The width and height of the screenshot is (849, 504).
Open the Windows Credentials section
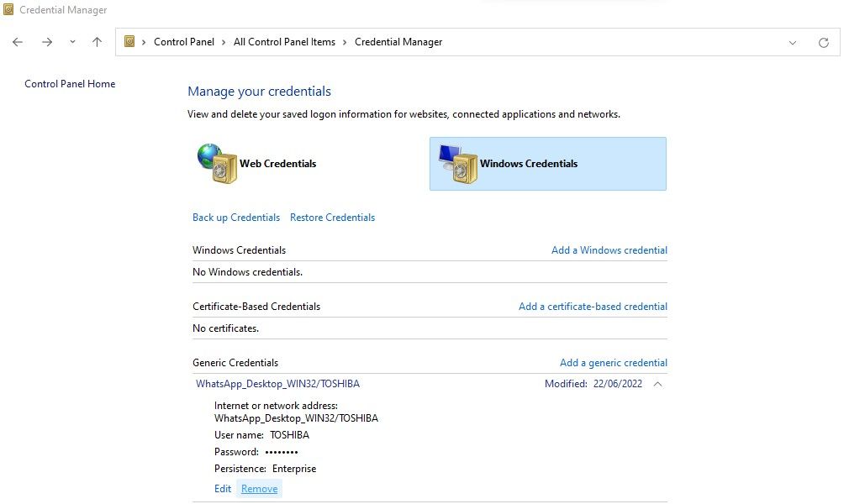[x=547, y=164]
